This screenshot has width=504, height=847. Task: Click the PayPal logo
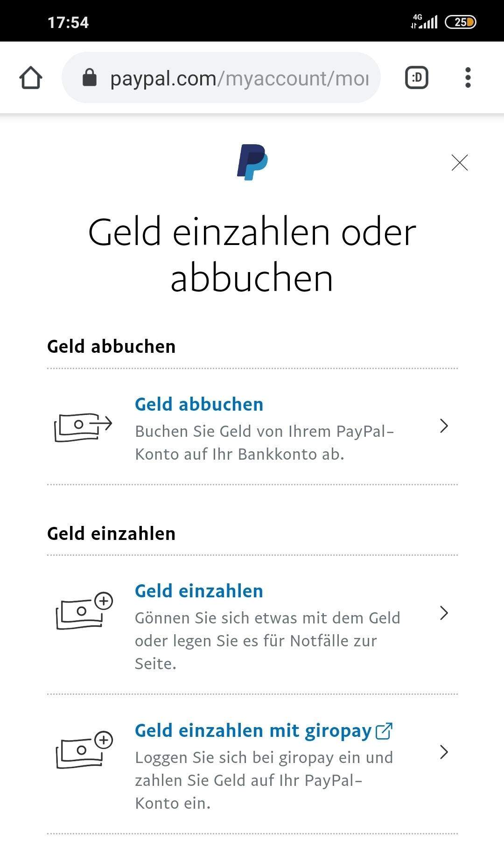point(252,161)
